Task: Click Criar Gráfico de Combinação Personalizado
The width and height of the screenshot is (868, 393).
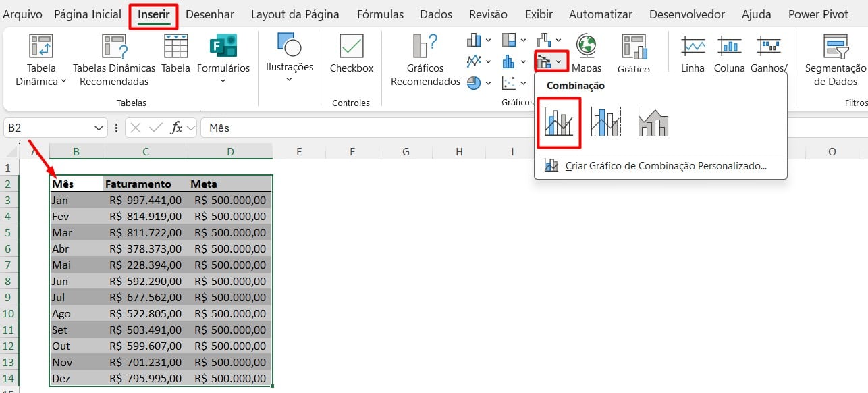Action: pyautogui.click(x=665, y=165)
